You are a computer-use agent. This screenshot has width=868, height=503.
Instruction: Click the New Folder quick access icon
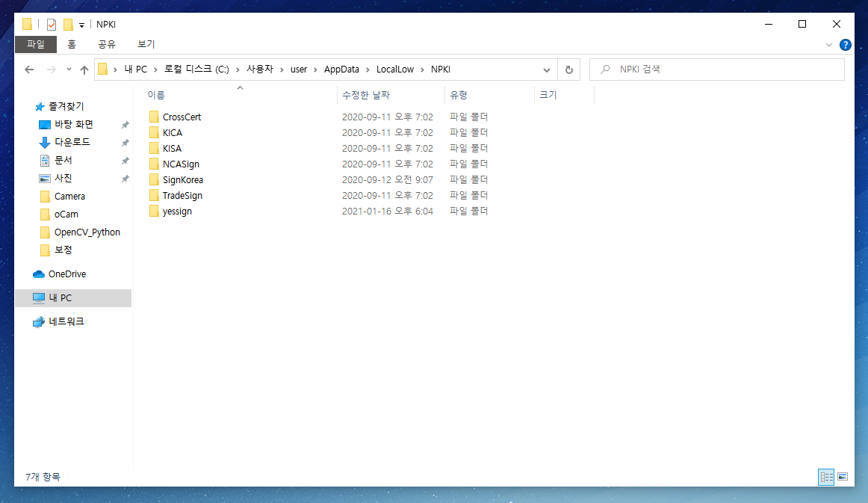click(68, 25)
